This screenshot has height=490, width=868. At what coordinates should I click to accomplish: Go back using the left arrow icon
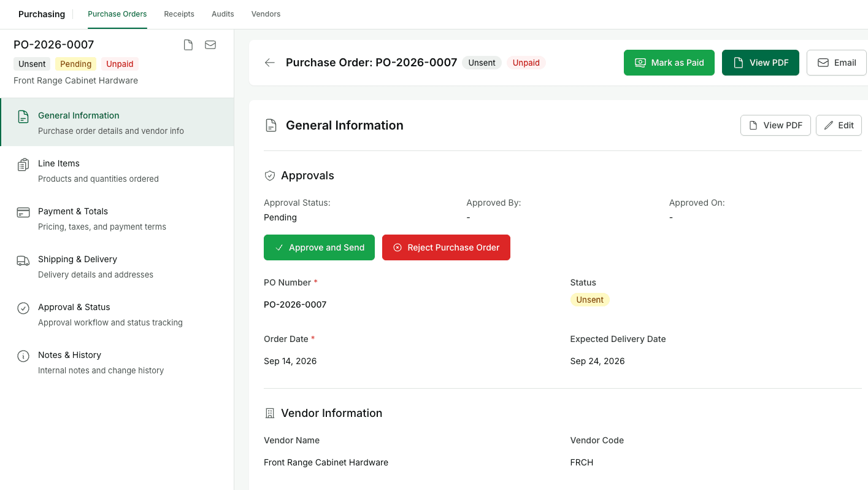click(269, 63)
